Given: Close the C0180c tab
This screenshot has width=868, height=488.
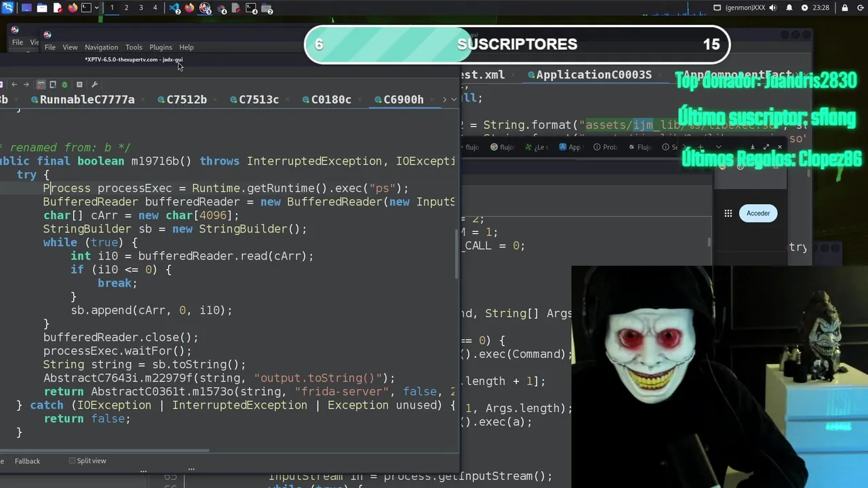Looking at the screenshot, I should coord(361,100).
